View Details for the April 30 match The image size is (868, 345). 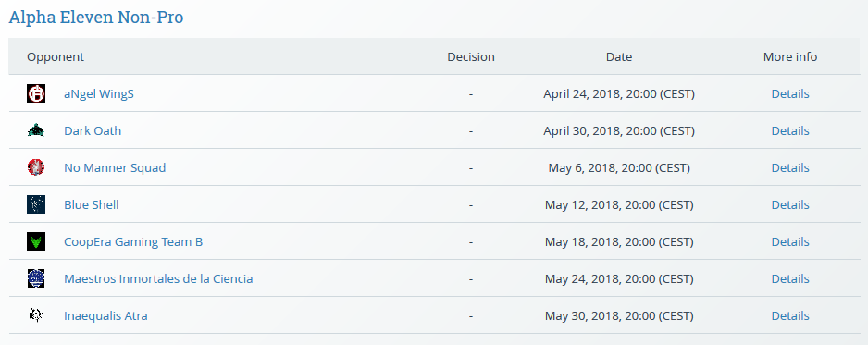point(790,131)
